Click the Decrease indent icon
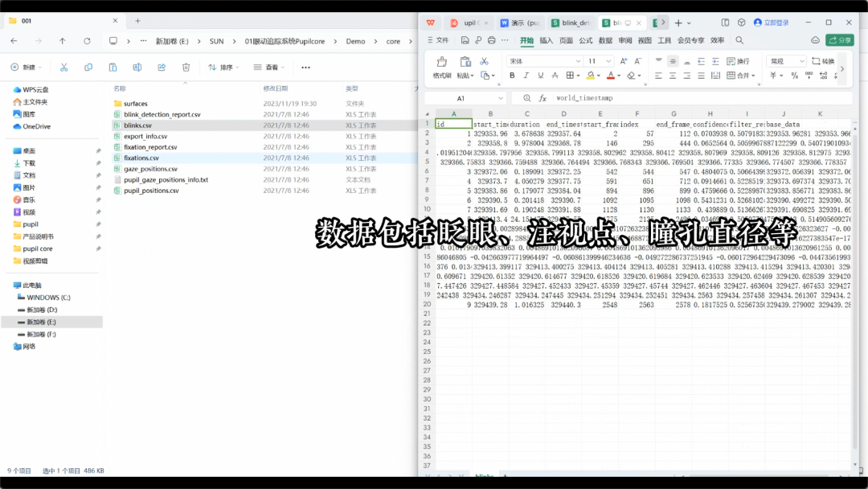Viewport: 868px width, 489px height. [x=702, y=61]
